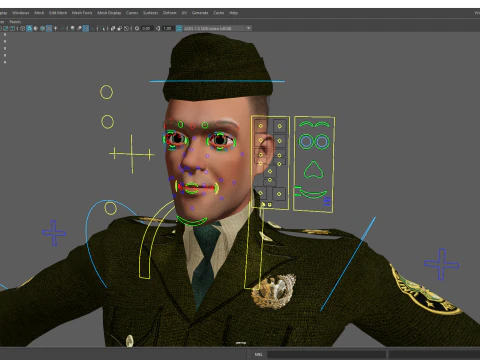Viewport: 480px width, 360px height.
Task: Open the Mesh Display menu
Action: [x=109, y=13]
